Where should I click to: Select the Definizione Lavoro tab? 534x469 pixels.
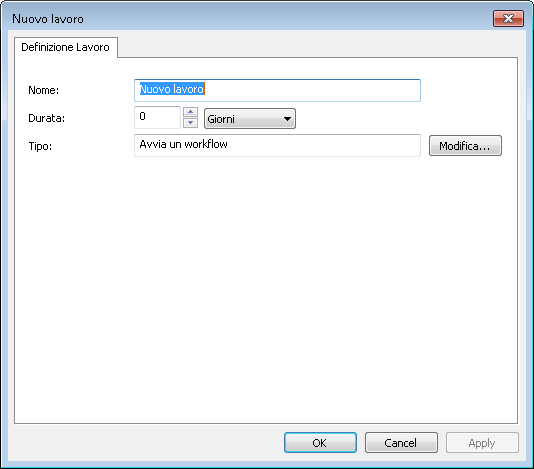point(66,47)
